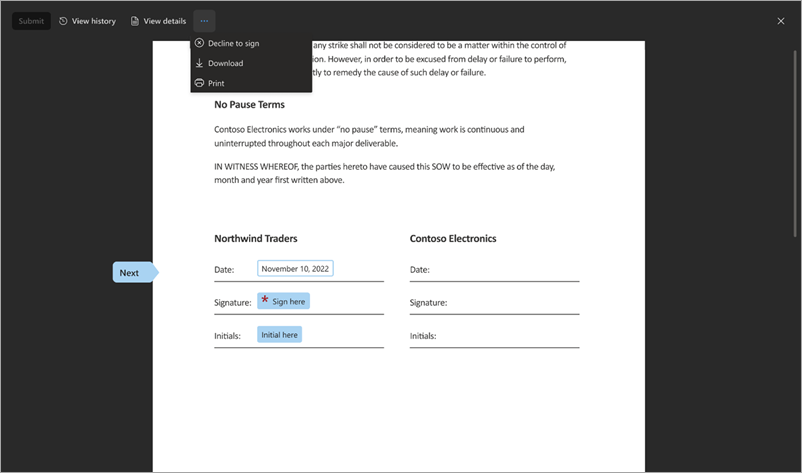Viewport: 802px width, 473px height.
Task: Click the vertical scrollbar thumb
Action: [795, 143]
